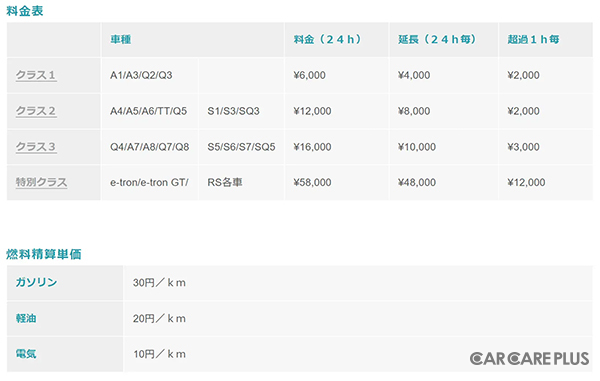Select the 20円／km value

159,319
